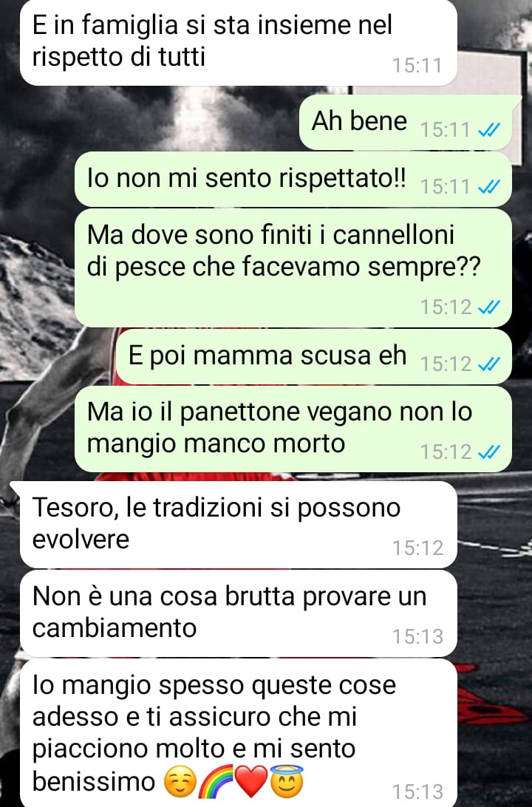Click the read-receipt checkmarks on "Ah bene"
Viewport: 532px width, 807px height.
coord(489,131)
